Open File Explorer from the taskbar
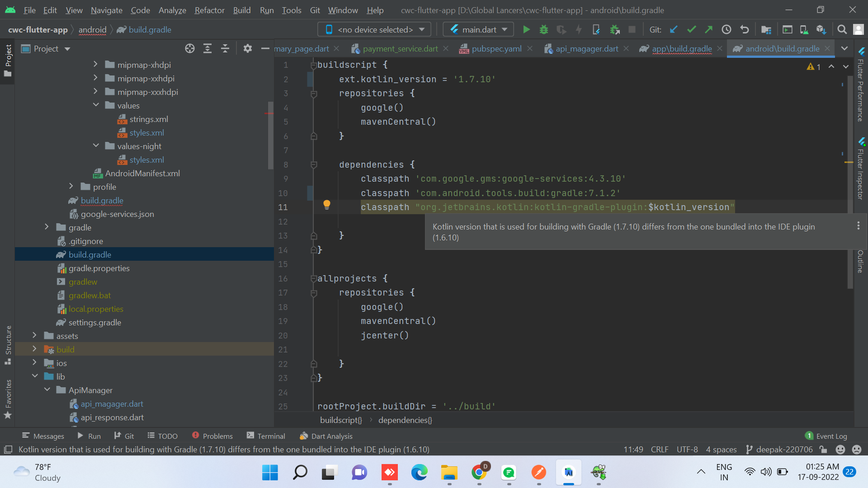Viewport: 868px width, 488px height. click(x=449, y=473)
